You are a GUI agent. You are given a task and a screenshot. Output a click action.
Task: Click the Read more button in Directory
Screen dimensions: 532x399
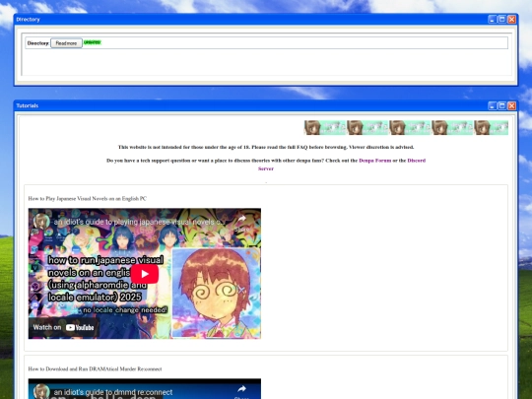click(66, 43)
